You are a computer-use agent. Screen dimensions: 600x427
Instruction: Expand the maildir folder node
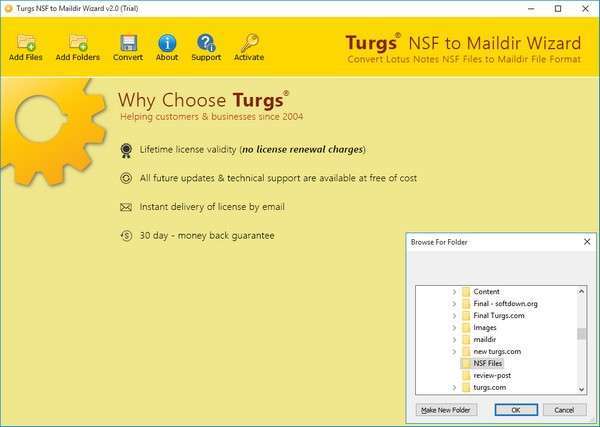coord(454,340)
